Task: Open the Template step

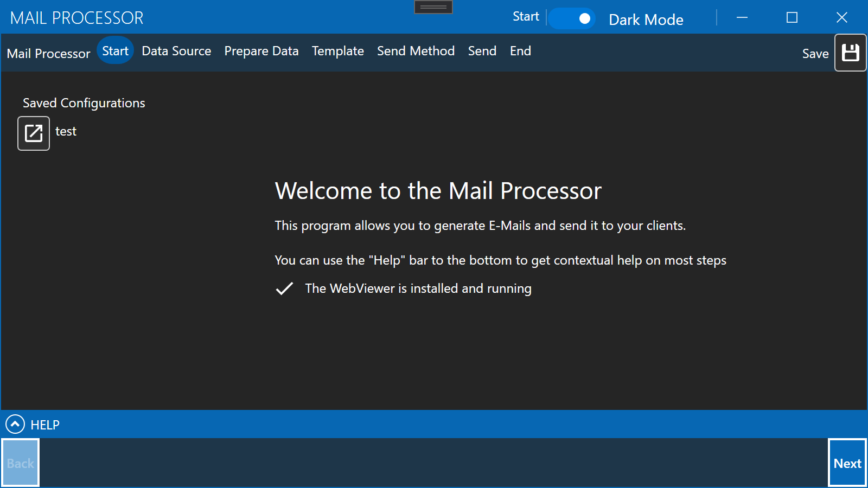Action: (337, 50)
